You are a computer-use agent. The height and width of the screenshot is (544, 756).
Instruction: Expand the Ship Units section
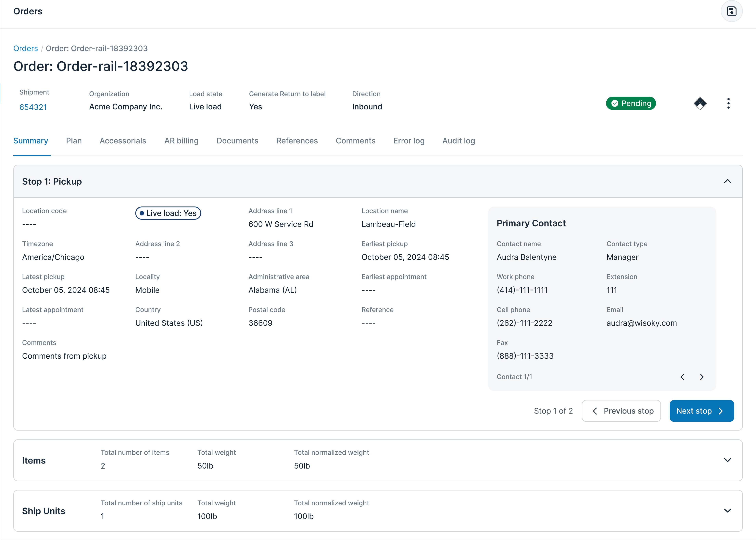pyautogui.click(x=727, y=511)
